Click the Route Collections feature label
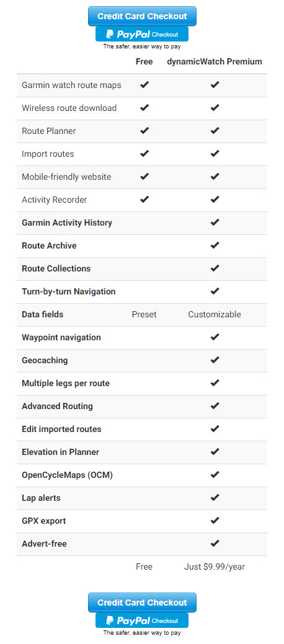The width and height of the screenshot is (284, 644). 56,268
